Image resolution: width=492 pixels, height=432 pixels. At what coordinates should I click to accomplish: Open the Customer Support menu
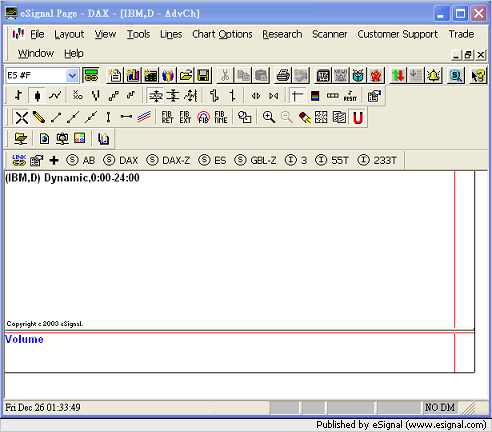pyautogui.click(x=398, y=34)
